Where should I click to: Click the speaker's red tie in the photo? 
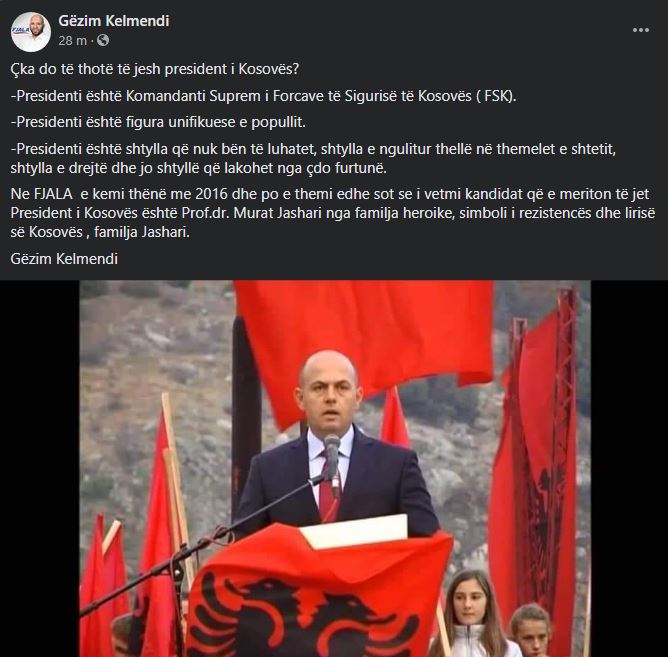329,488
